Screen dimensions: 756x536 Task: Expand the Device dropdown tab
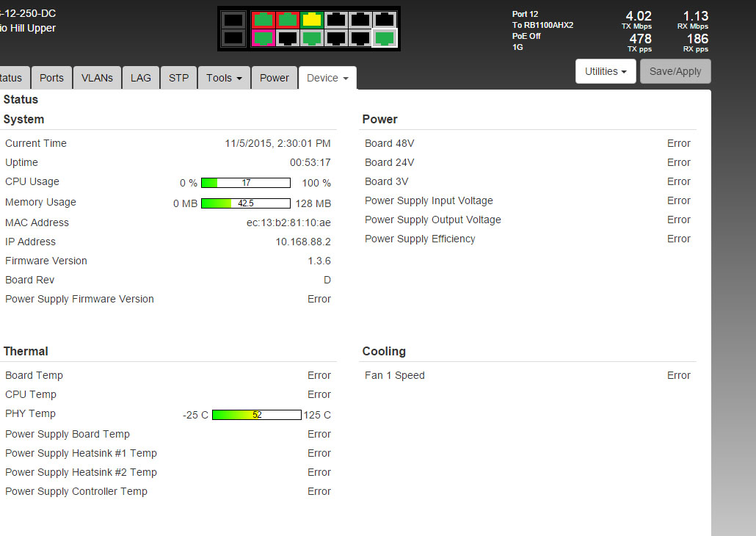tap(327, 78)
